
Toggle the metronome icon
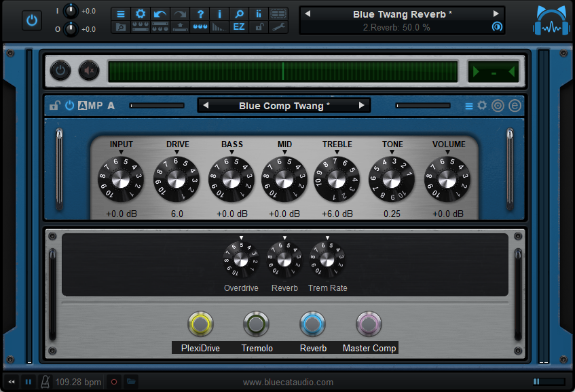45,382
